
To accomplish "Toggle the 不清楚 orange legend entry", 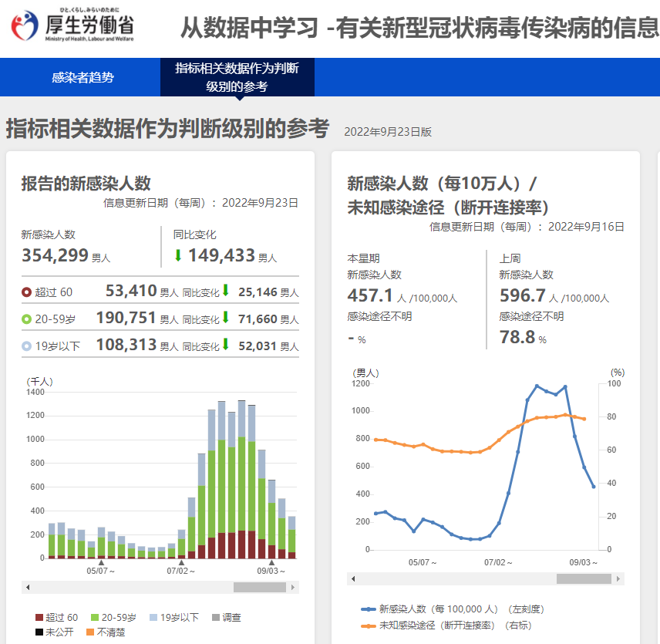I will click(x=106, y=632).
